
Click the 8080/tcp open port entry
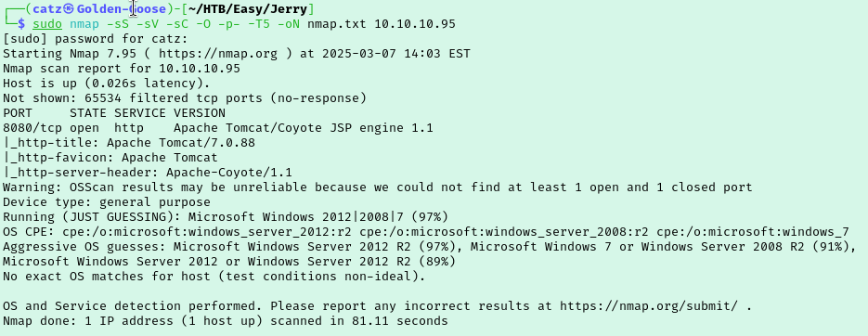coord(47,128)
